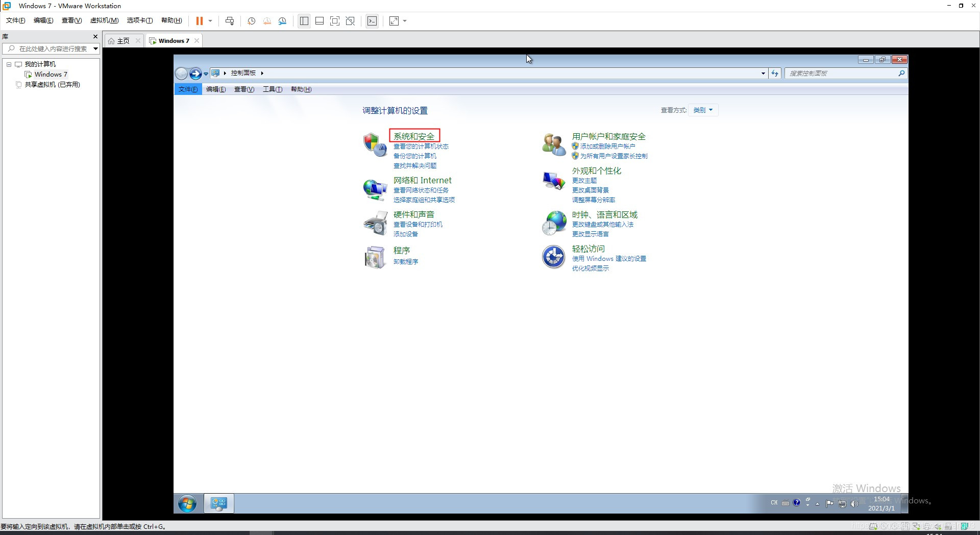Click guest tray volume speaker icon
The image size is (980, 535).
(x=854, y=504)
